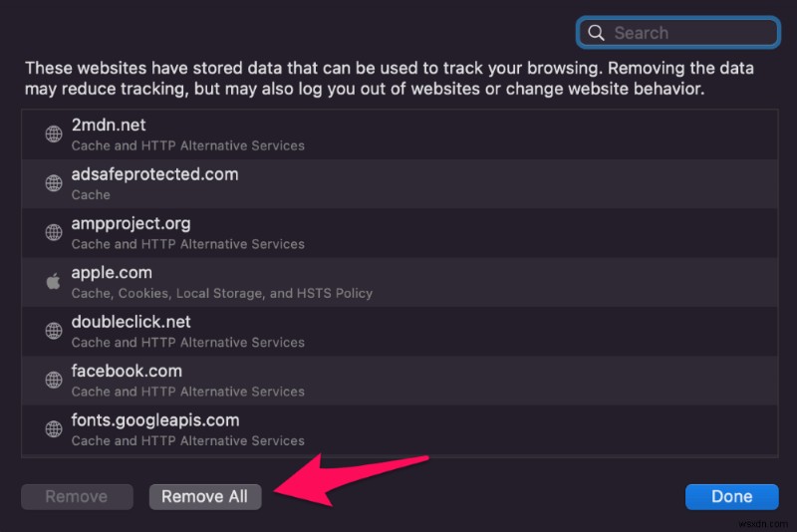The width and height of the screenshot is (797, 532).
Task: Select the 2mdn.net website entry
Action: tap(399, 134)
